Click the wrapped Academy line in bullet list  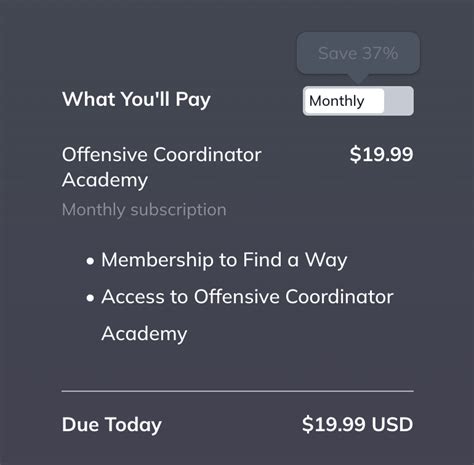point(144,334)
